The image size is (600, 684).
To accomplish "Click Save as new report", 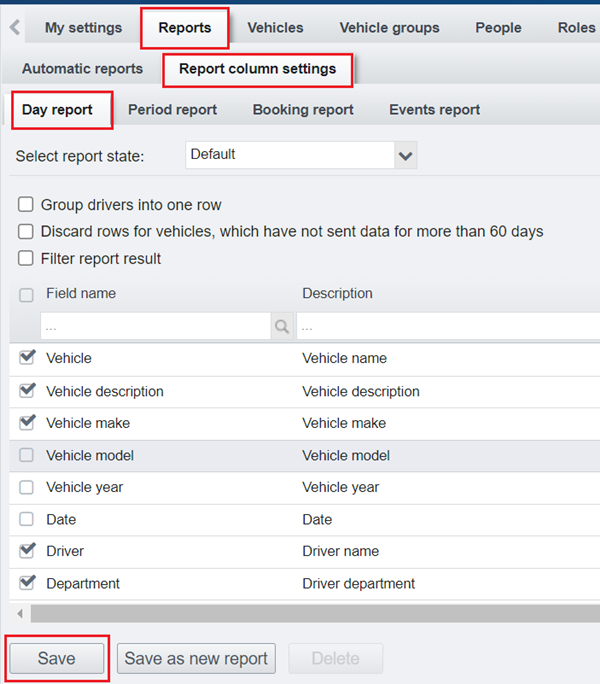I will [196, 658].
